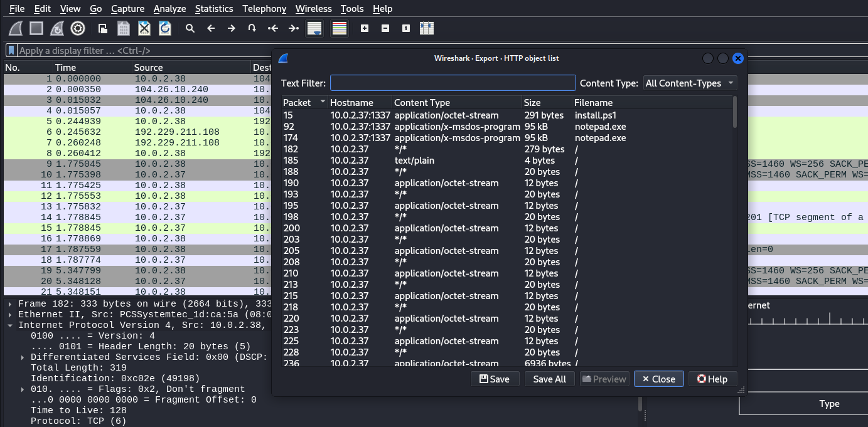Image resolution: width=868 pixels, height=427 pixels.
Task: Zoom in the main window text
Action: [x=365, y=28]
